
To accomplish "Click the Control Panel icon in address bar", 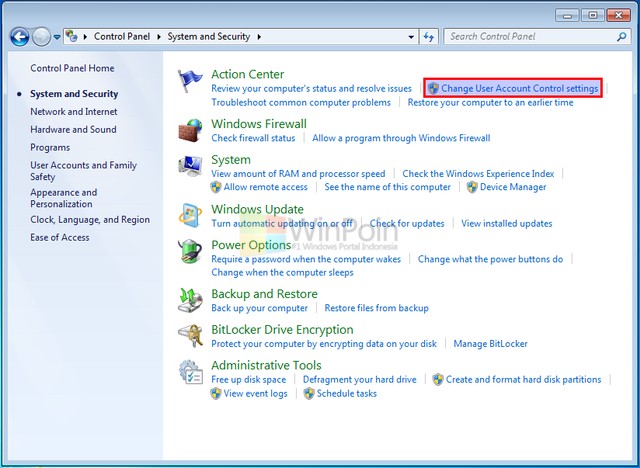I will [72, 36].
